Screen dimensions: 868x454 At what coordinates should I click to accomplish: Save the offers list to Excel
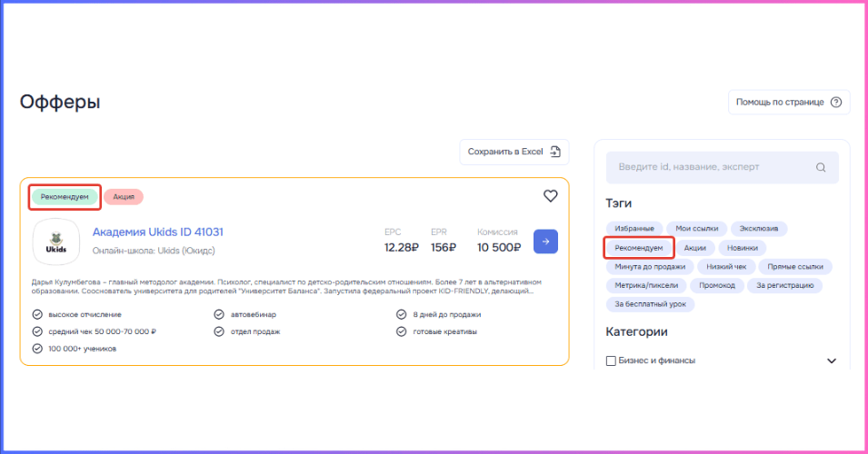click(514, 152)
